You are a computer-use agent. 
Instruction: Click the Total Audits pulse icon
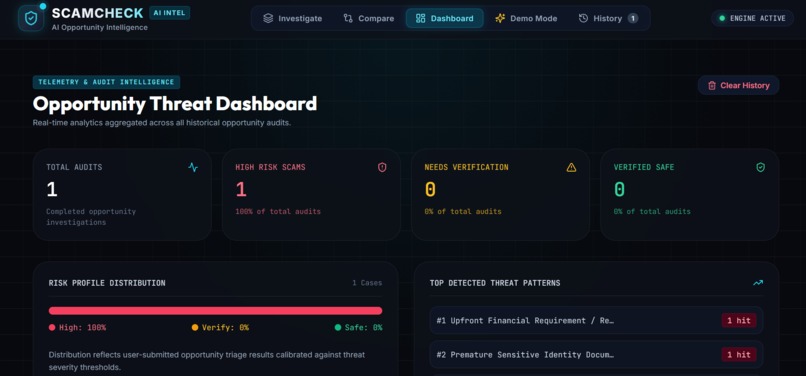tap(193, 167)
